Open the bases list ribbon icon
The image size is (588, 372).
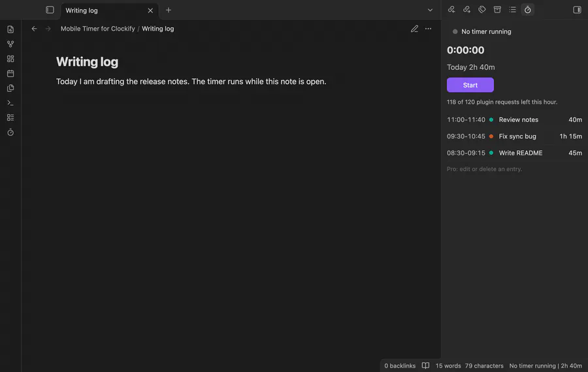click(10, 117)
